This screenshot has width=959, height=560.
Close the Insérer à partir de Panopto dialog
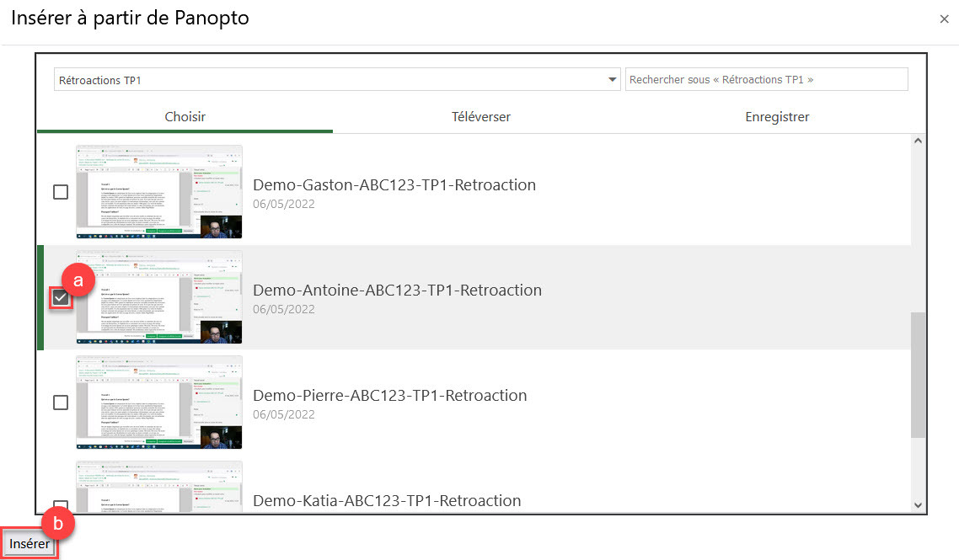click(944, 19)
